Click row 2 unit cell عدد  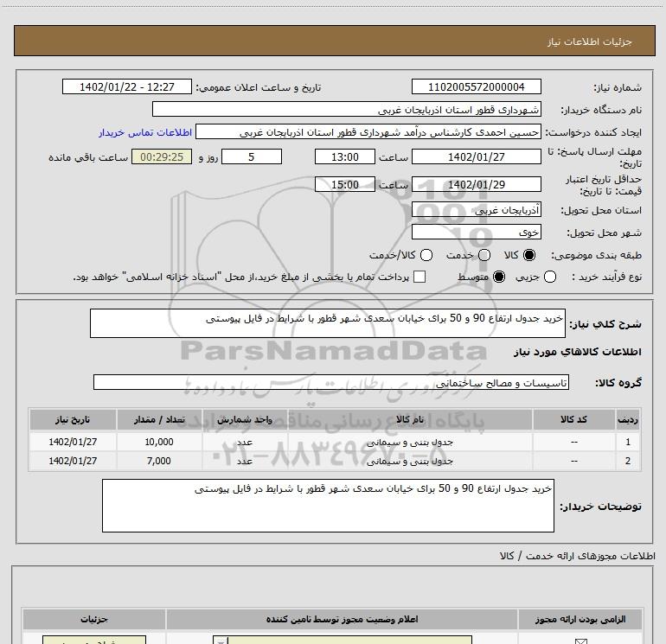point(245,461)
